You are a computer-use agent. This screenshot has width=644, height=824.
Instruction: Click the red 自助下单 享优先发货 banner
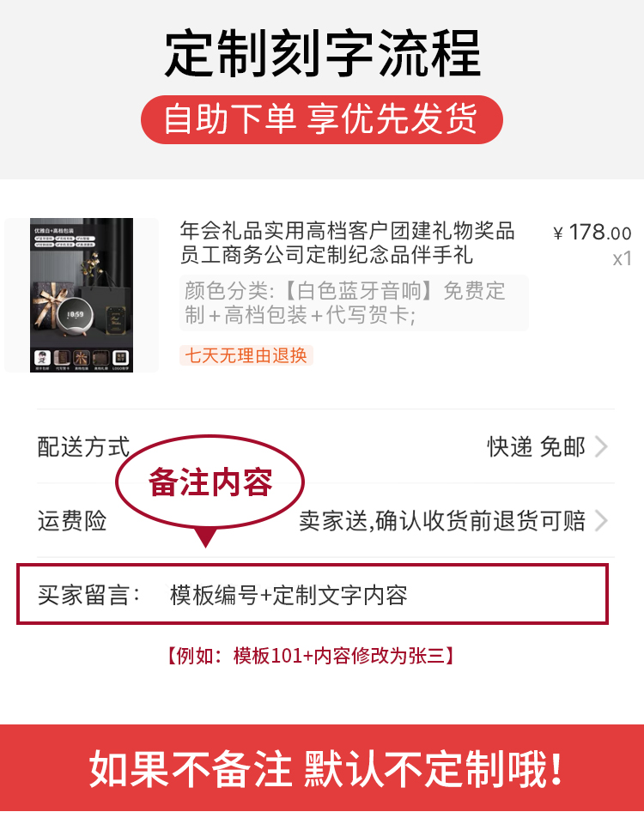pos(322,119)
